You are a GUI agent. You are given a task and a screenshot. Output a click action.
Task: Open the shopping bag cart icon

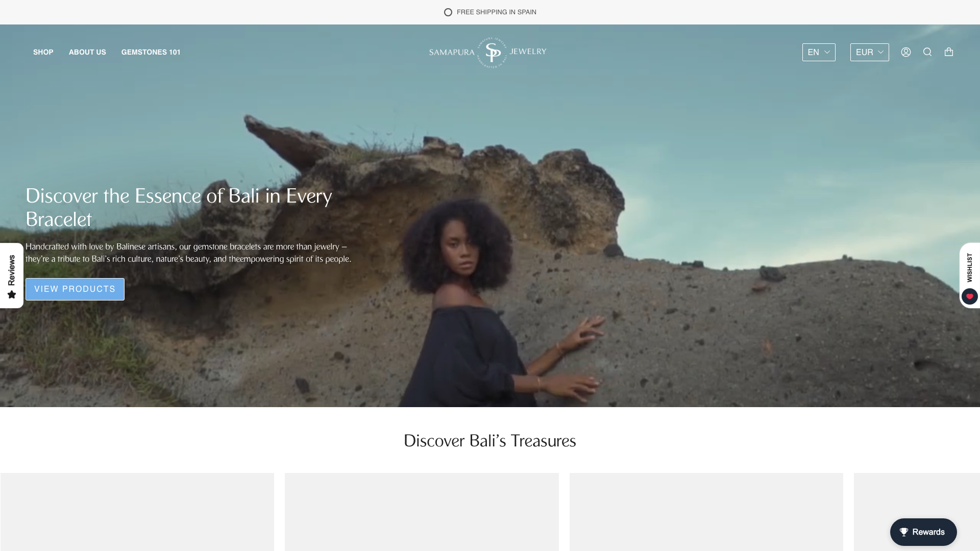pos(949,52)
